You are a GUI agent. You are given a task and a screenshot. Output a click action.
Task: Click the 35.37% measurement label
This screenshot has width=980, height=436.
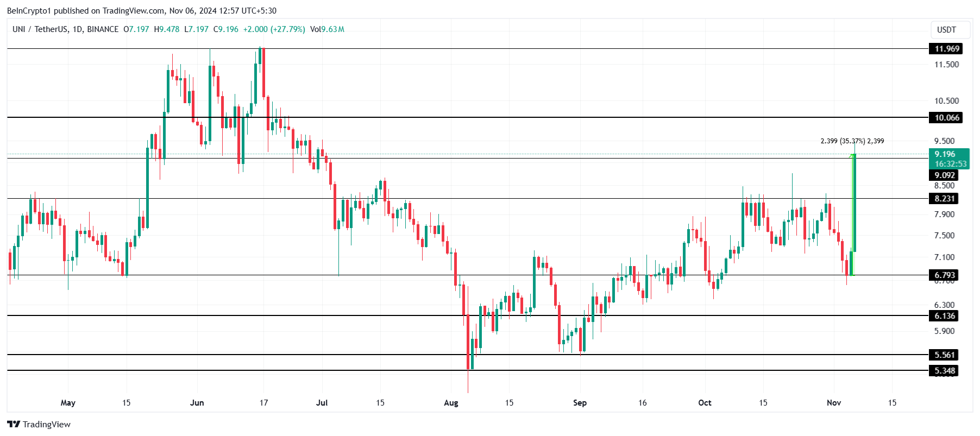[852, 141]
